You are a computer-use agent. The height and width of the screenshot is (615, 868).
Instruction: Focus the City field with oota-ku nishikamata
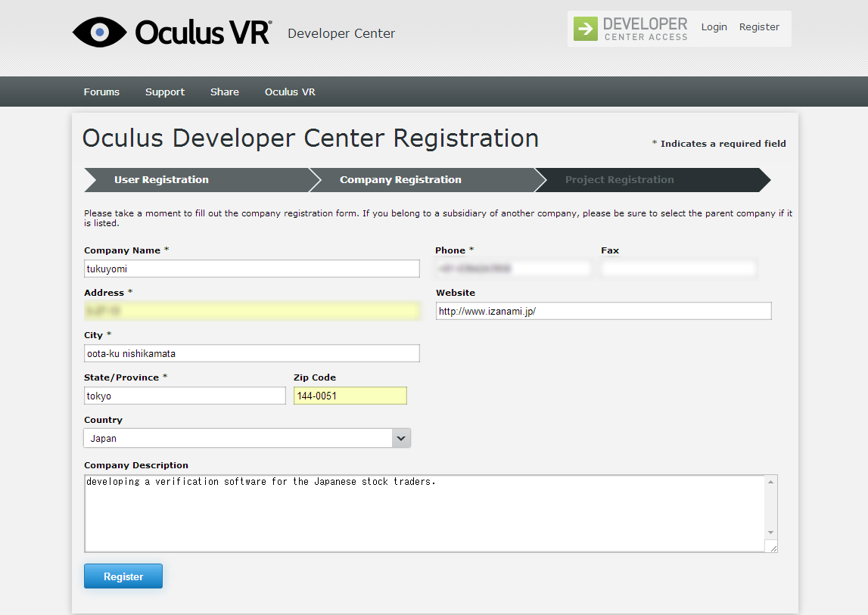(252, 353)
